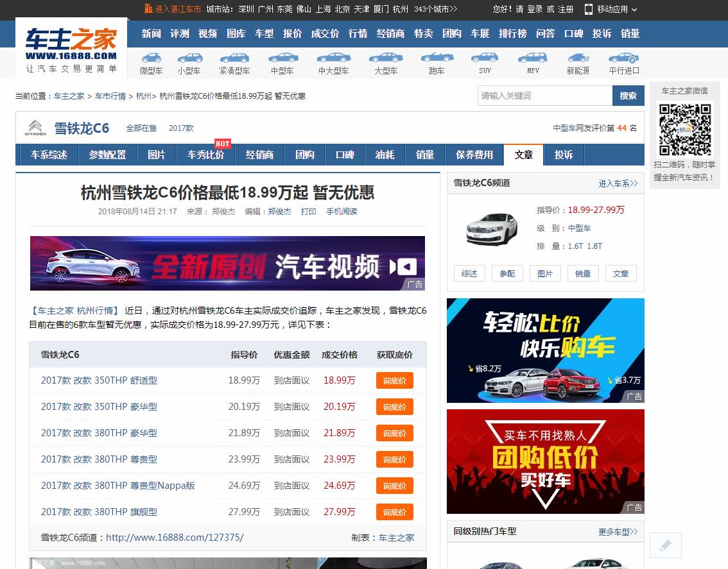728x569 pixels.
Task: Open the feedback pencil icon
Action: [665, 545]
